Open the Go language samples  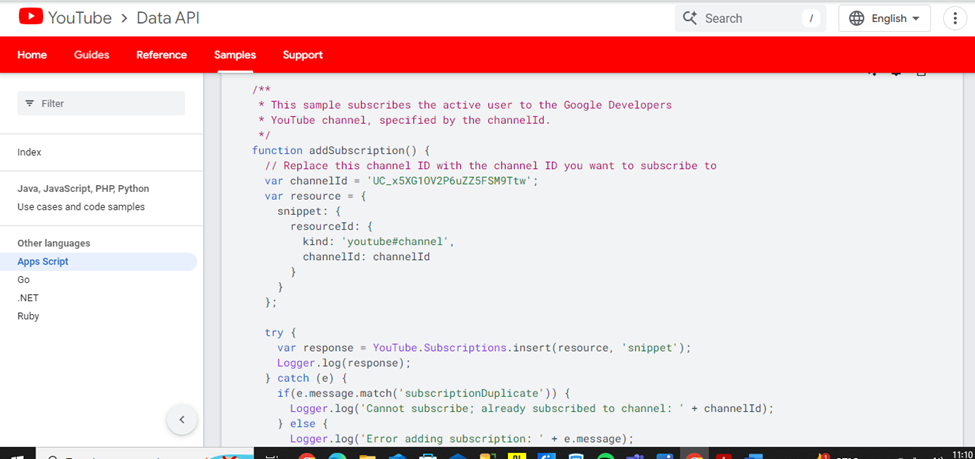[x=24, y=280]
